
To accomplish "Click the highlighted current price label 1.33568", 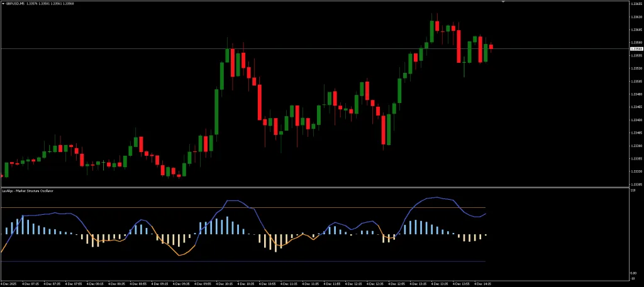I will [x=635, y=48].
